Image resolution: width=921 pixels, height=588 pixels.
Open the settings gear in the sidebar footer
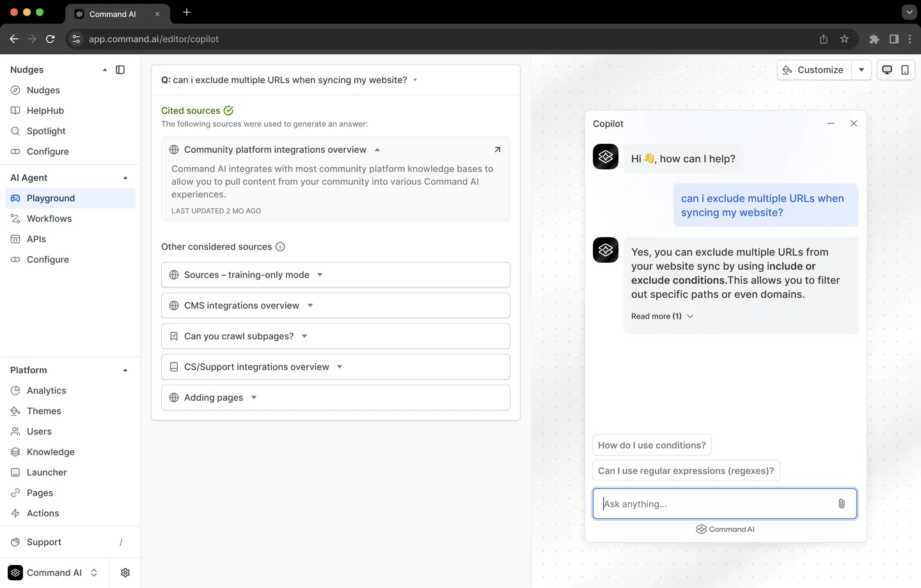click(x=125, y=573)
